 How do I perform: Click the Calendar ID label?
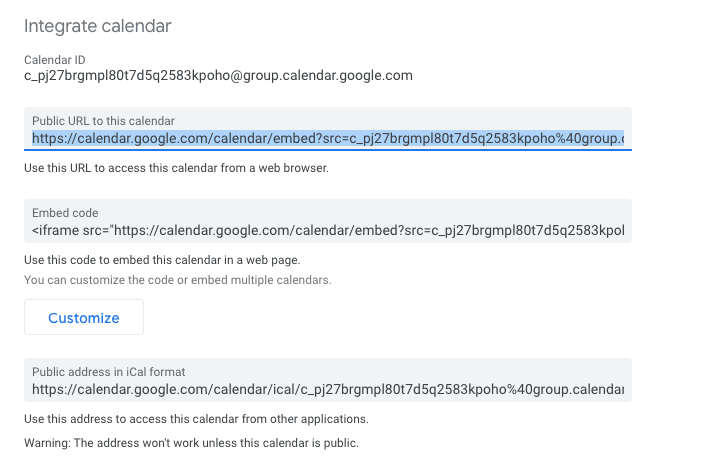click(x=55, y=60)
